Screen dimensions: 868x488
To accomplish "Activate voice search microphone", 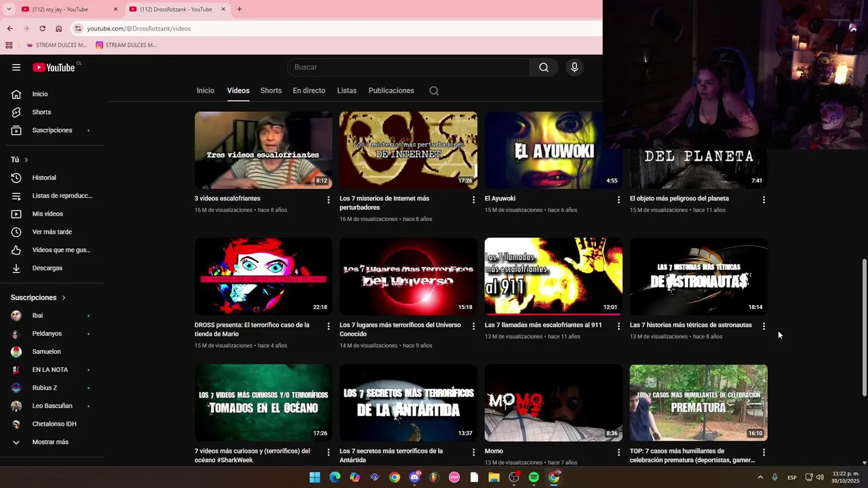I will 574,67.
